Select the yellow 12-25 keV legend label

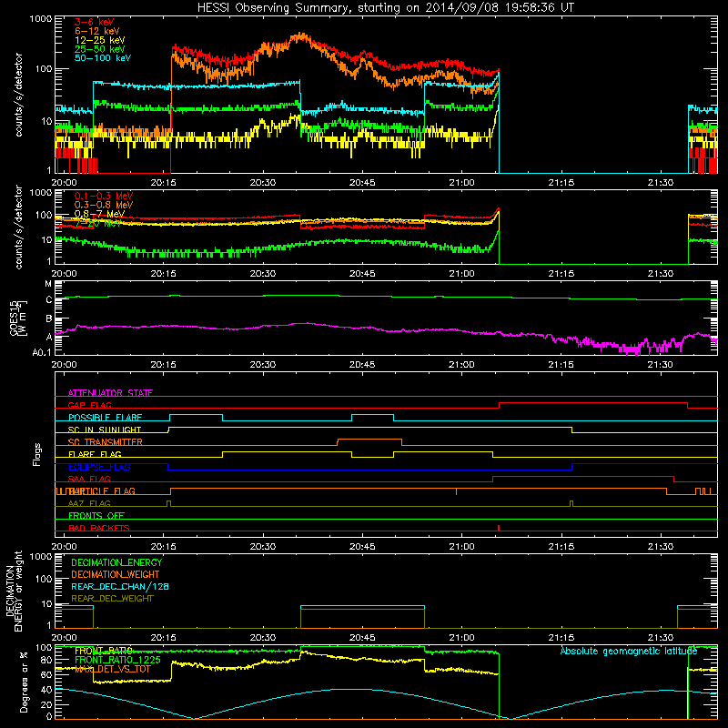(100, 40)
